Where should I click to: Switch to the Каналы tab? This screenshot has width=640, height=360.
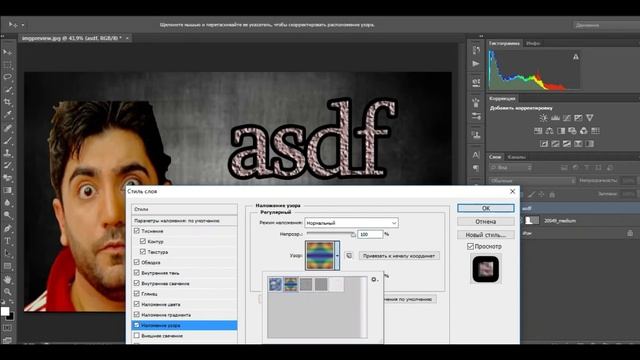click(x=516, y=157)
